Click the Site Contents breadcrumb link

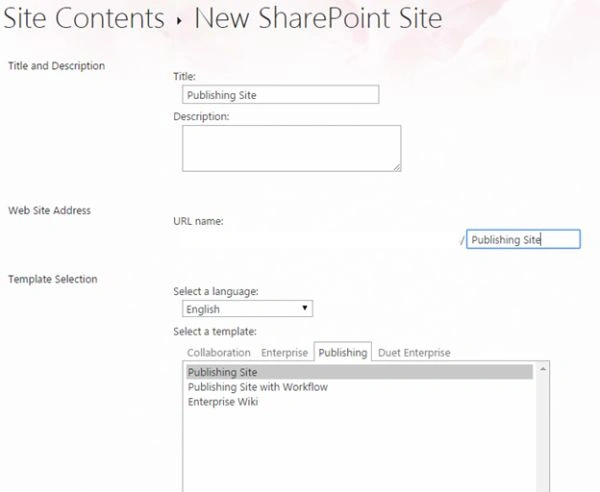click(84, 18)
